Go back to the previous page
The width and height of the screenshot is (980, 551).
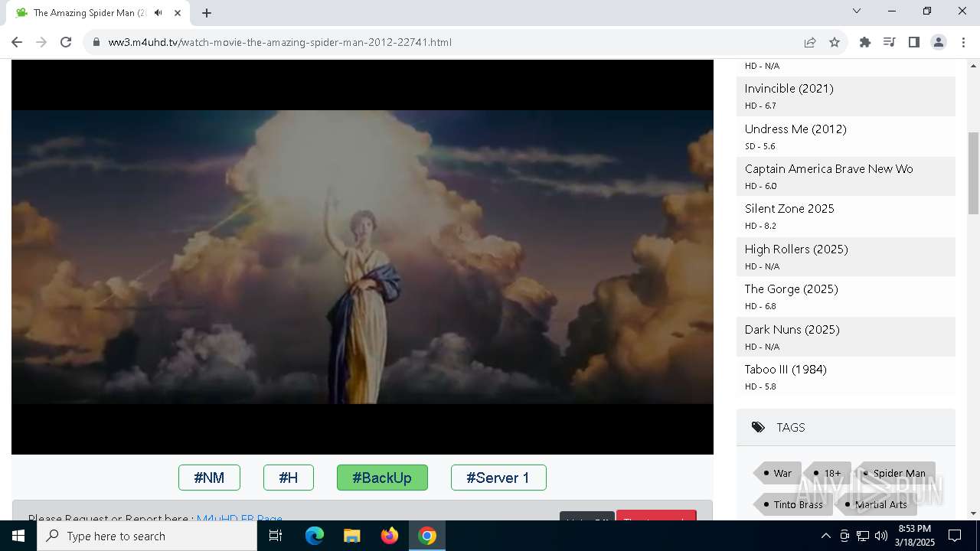tap(17, 42)
